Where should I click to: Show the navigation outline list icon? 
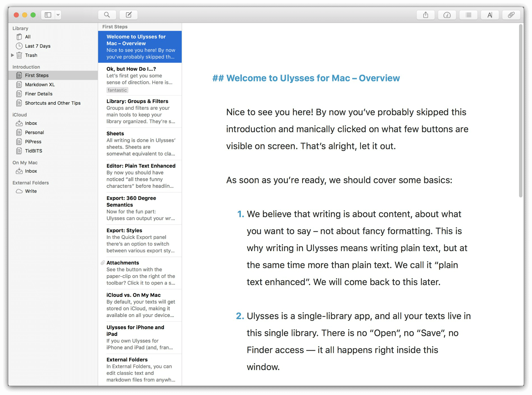pyautogui.click(x=468, y=15)
